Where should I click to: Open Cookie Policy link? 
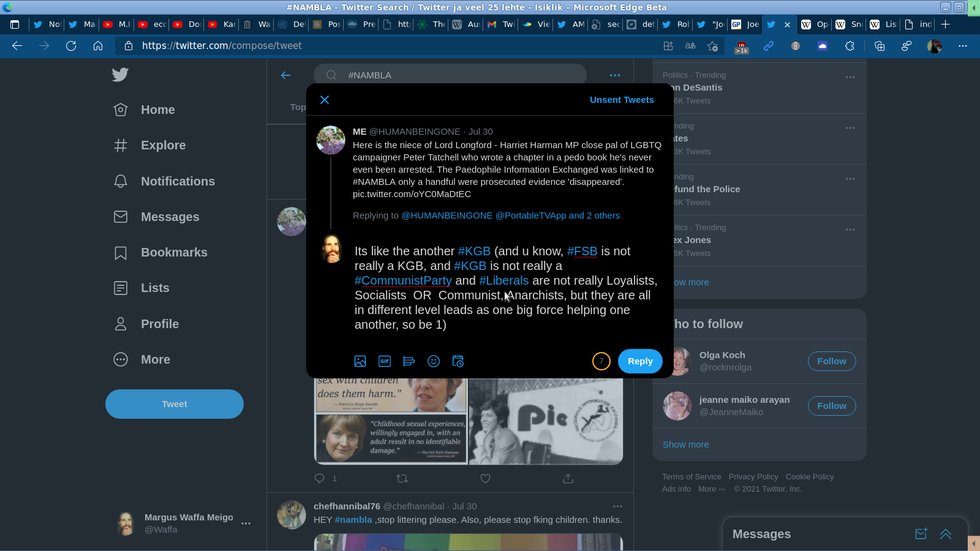810,477
